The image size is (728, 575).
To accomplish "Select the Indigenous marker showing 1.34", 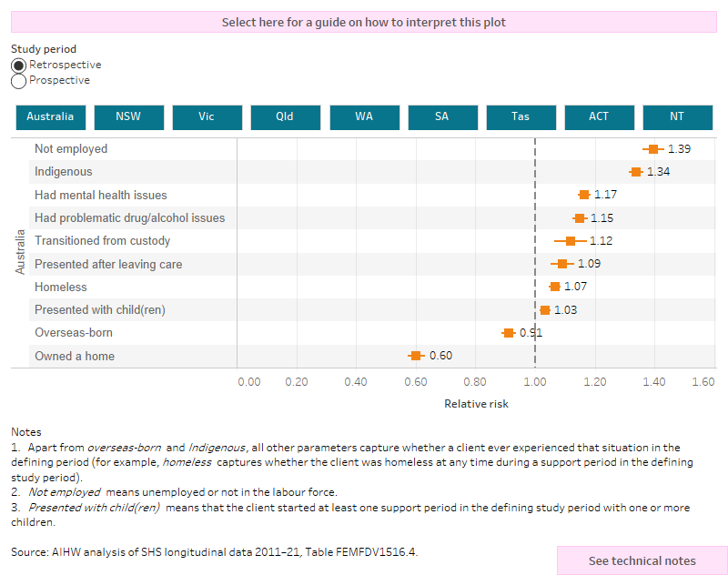I will pos(638,171).
